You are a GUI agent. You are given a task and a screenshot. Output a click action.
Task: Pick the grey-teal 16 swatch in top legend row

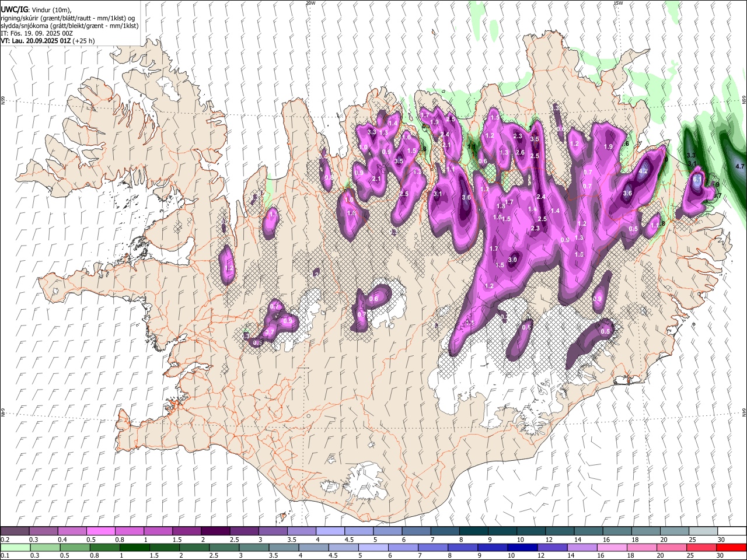[x=617, y=531]
